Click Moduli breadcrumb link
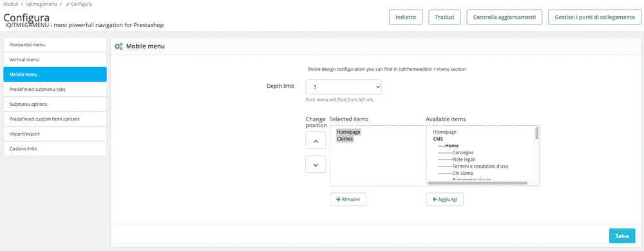Screen dimensions: 644x251 (11, 4)
